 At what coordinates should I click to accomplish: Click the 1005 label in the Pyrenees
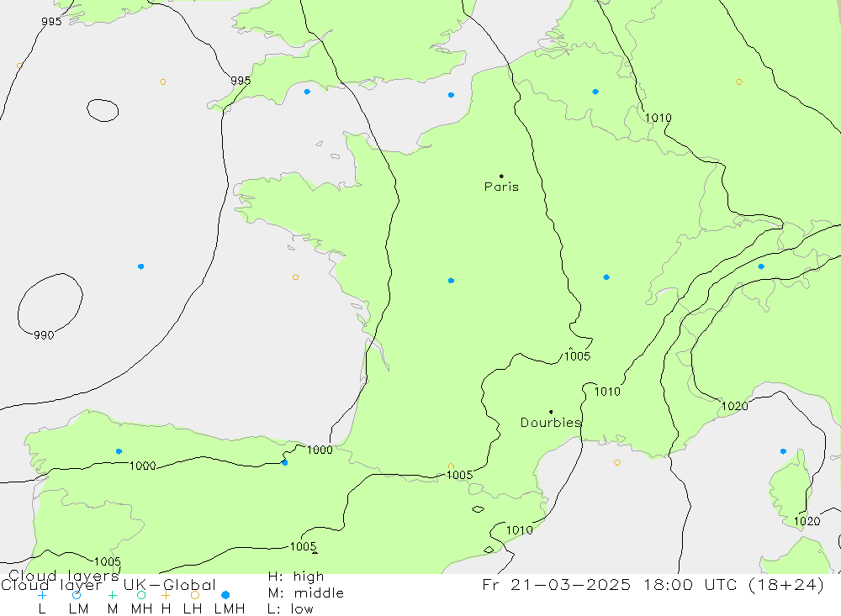(460, 475)
